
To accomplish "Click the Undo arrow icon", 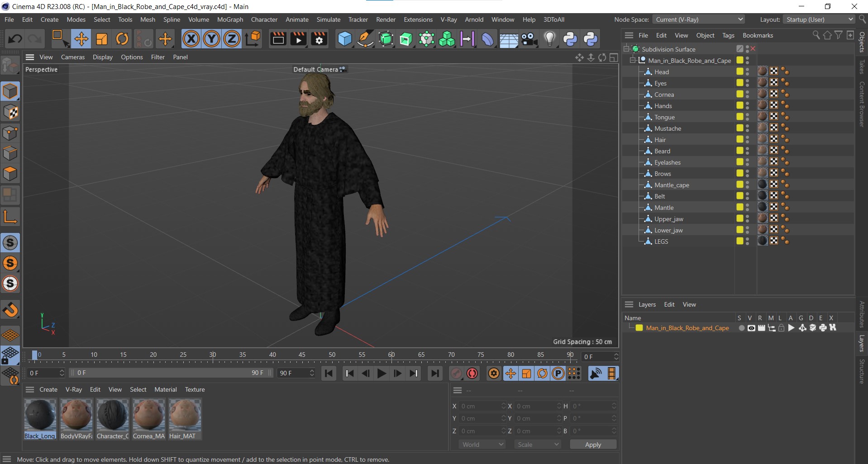I will (15, 39).
